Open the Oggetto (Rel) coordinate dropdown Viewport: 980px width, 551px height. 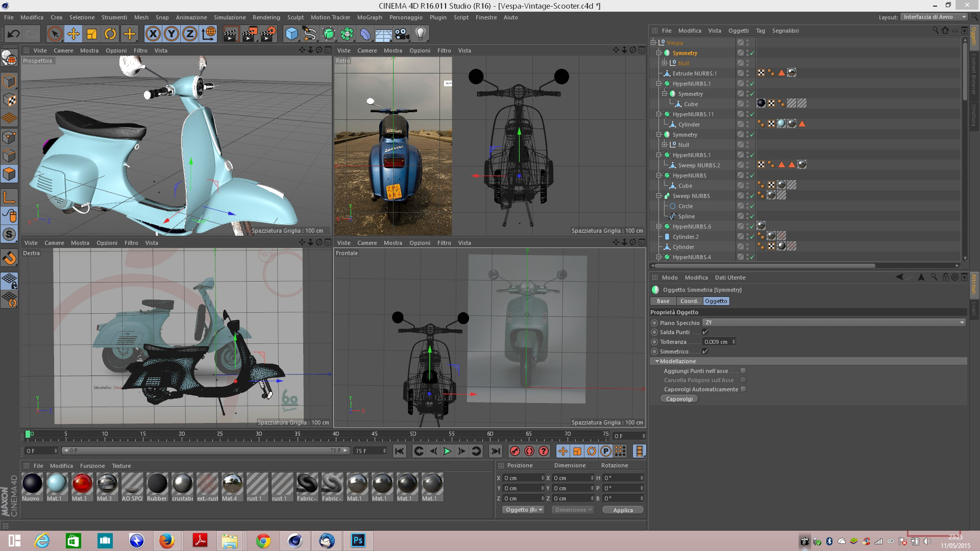click(523, 510)
